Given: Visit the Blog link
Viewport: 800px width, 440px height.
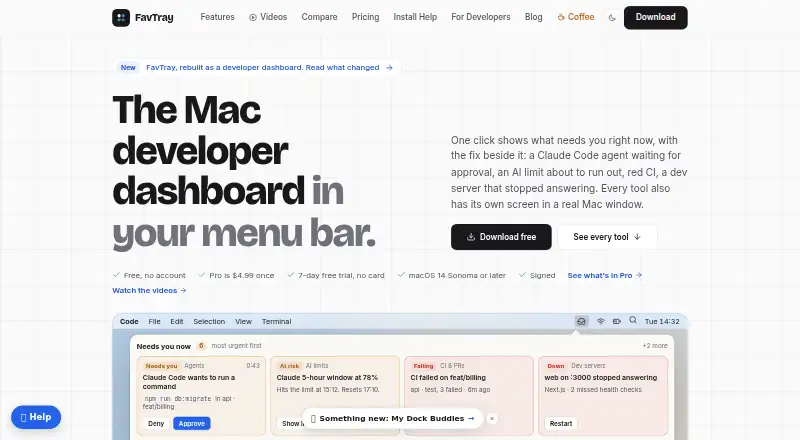Looking at the screenshot, I should point(533,17).
